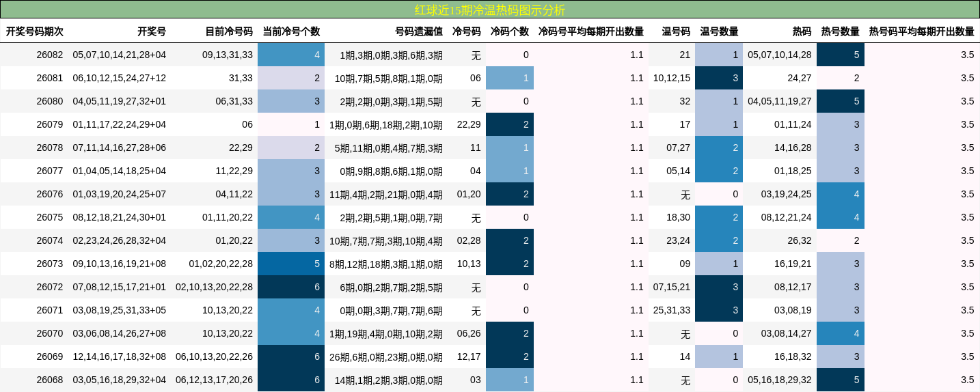Image resolution: width=980 pixels, height=392 pixels.
Task: Select period cell 26075
Action: point(50,217)
